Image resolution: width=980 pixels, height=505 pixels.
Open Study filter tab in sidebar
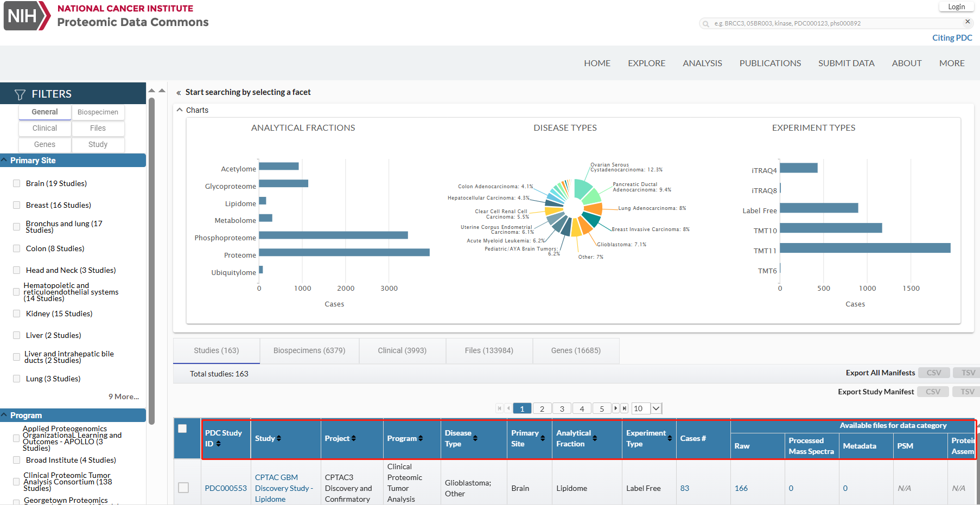[98, 145]
